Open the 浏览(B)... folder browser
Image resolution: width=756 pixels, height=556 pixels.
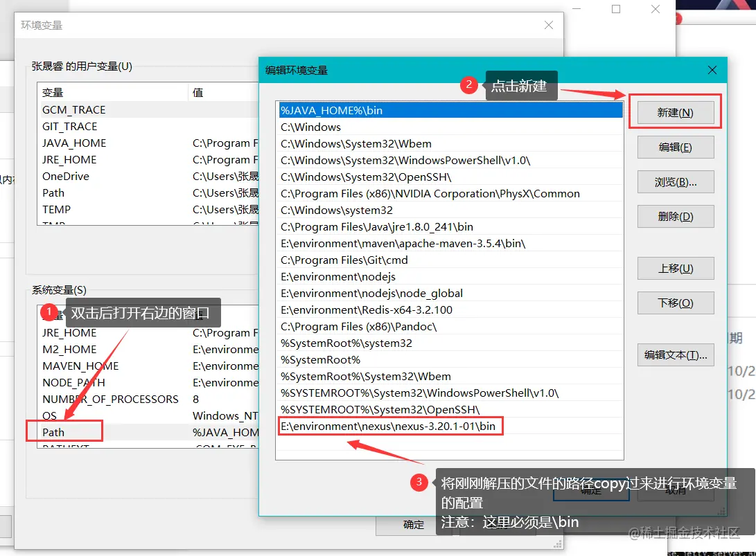[x=675, y=181]
